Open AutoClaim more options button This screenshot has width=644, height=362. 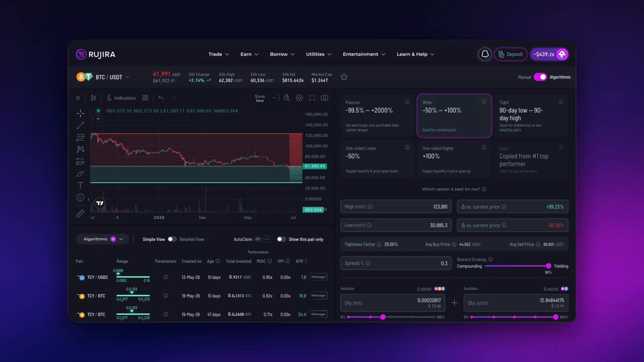coord(267,239)
